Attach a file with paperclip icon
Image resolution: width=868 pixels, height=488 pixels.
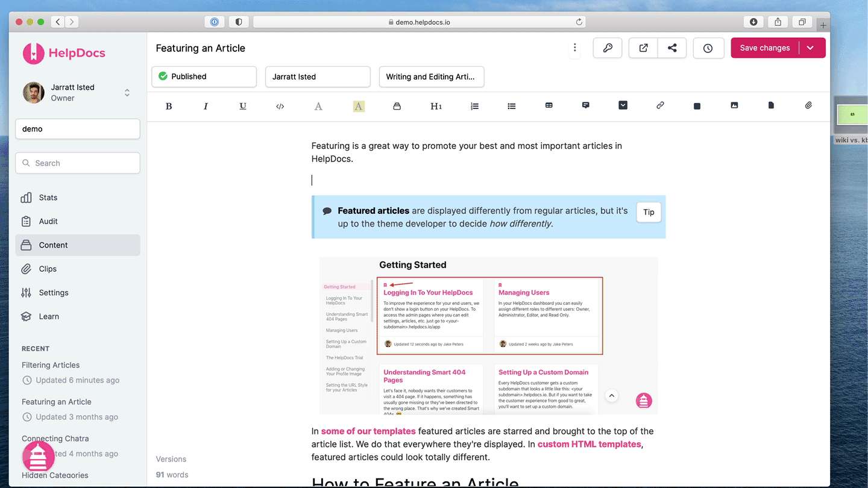click(808, 105)
